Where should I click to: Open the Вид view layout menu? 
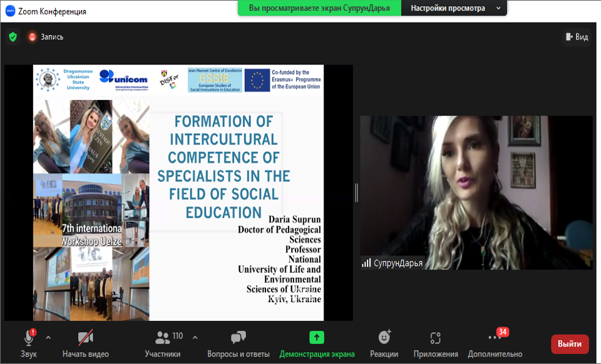pyautogui.click(x=577, y=37)
